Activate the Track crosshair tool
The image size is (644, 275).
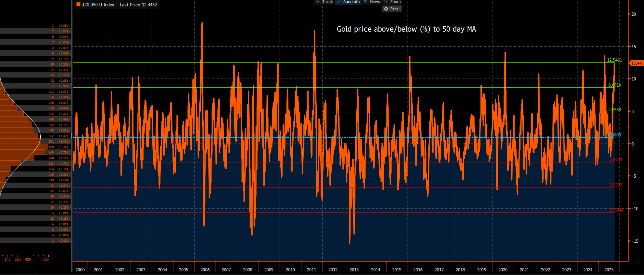[324, 2]
